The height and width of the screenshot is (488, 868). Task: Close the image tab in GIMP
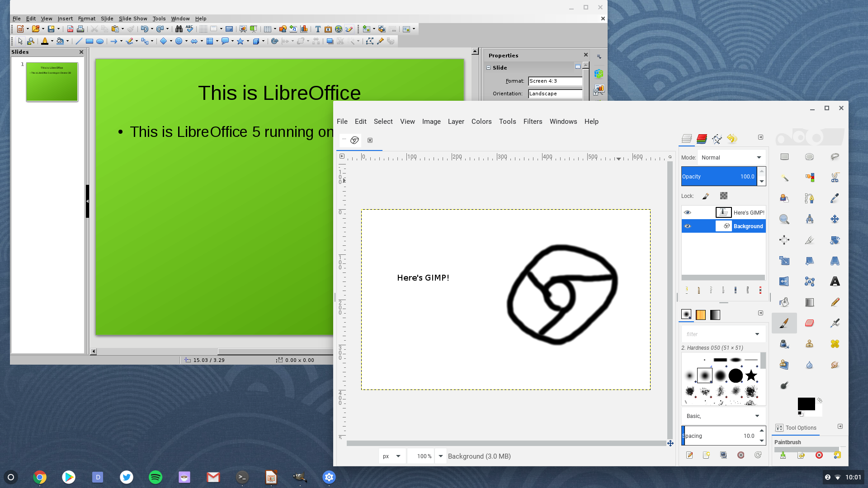[x=370, y=141]
